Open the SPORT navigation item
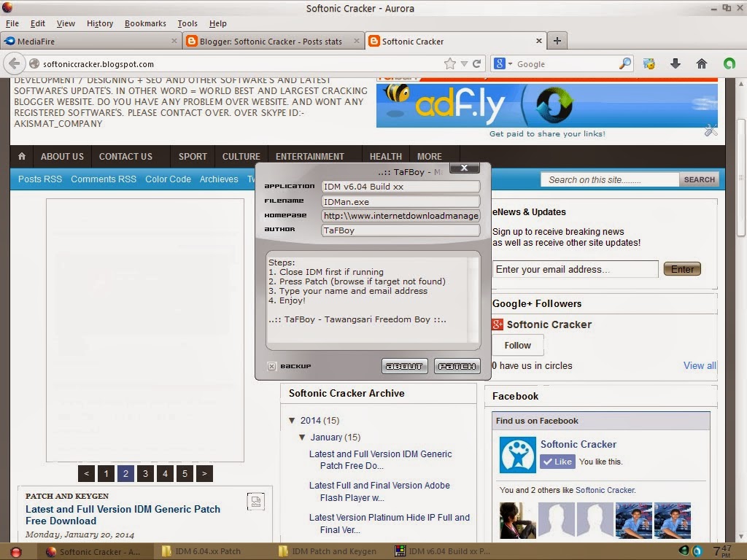This screenshot has height=560, width=747. click(193, 156)
